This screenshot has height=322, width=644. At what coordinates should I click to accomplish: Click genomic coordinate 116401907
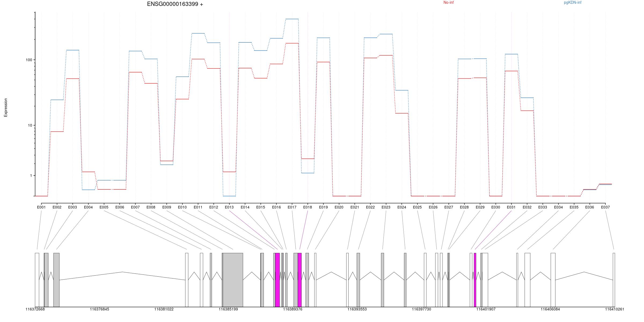click(486, 309)
